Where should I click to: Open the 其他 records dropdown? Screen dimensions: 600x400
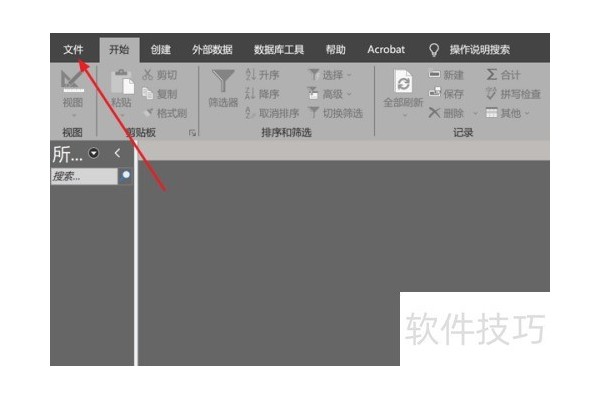507,113
